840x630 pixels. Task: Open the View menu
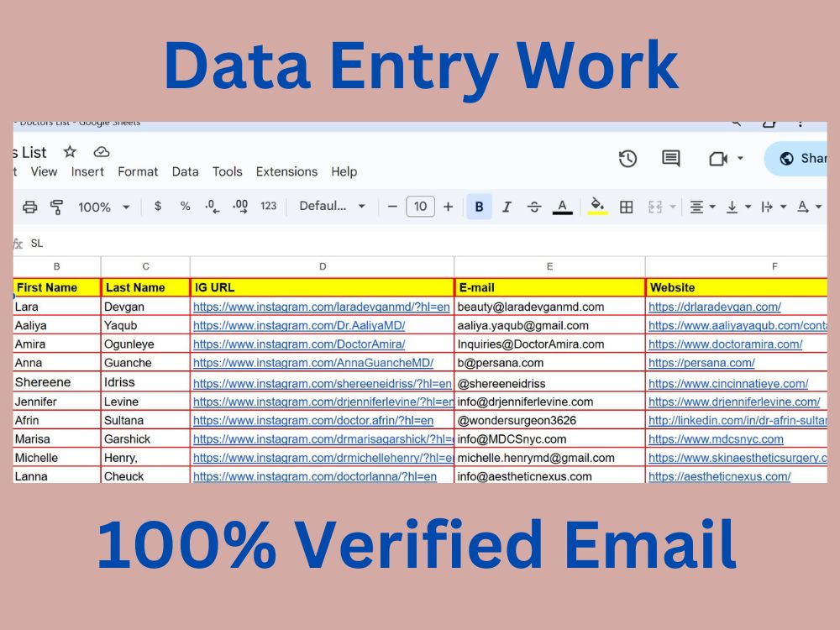tap(44, 172)
